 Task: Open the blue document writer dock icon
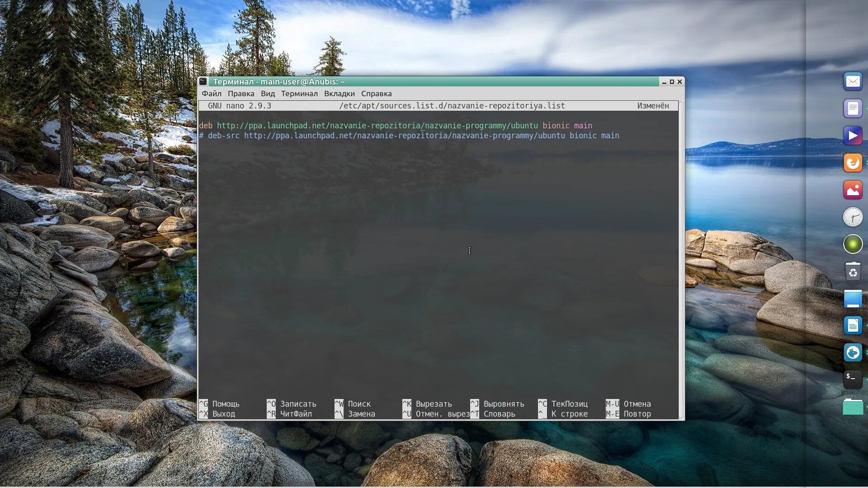pos(853,325)
